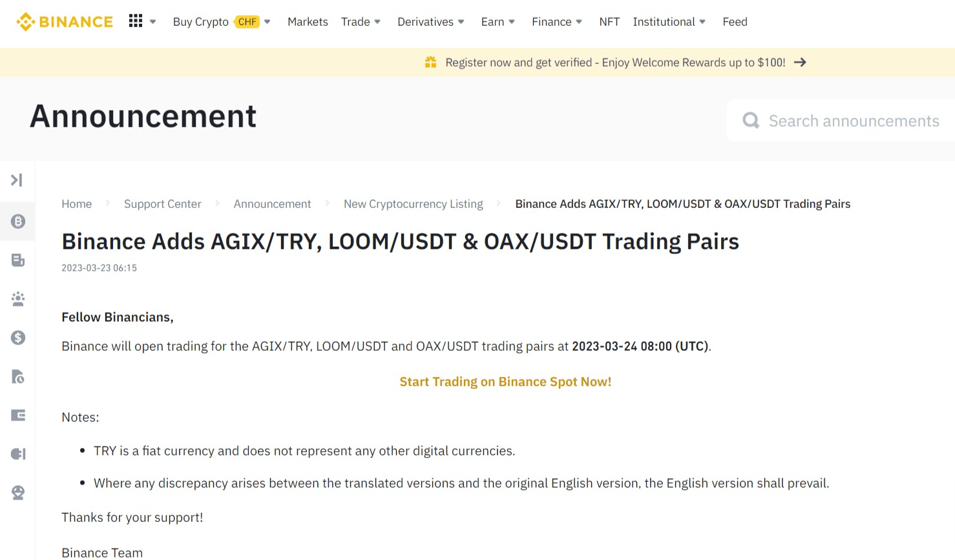Click the search magnifier icon
This screenshot has height=560, width=955.
click(751, 121)
